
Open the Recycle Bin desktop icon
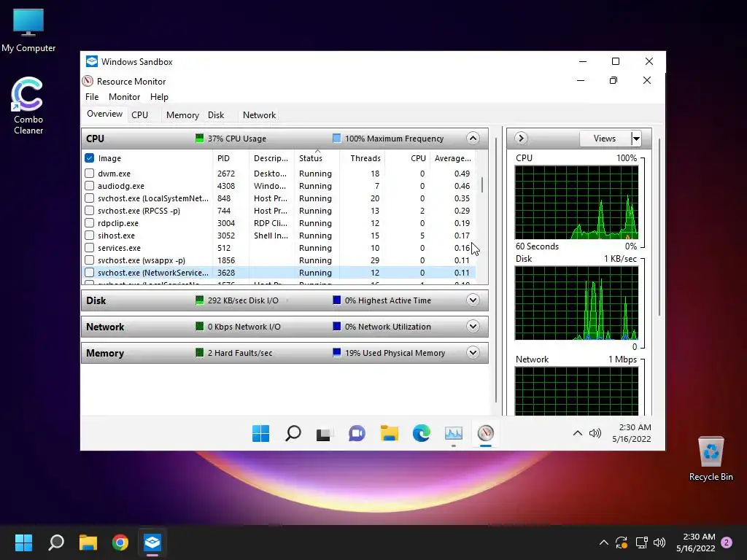711,458
